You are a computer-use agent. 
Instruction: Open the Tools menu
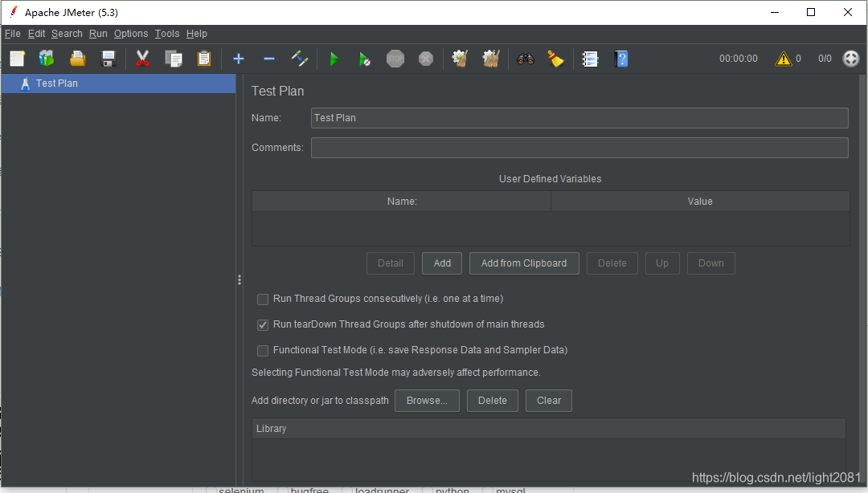coord(167,34)
